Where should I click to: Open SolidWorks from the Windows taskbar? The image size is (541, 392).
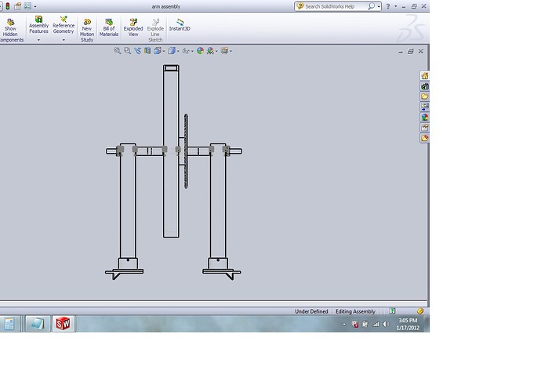point(64,324)
